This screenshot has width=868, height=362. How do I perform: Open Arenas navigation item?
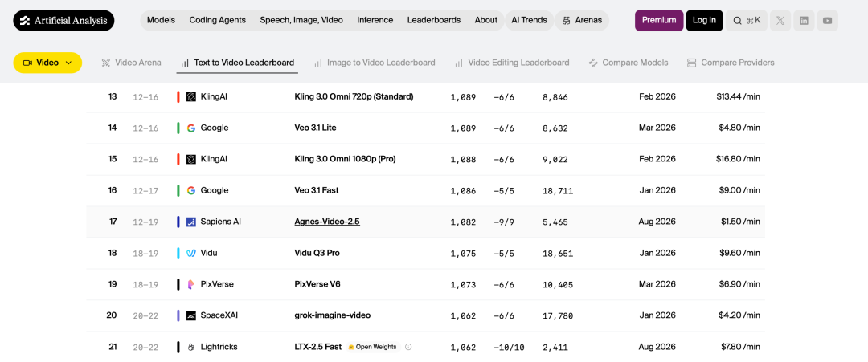(x=582, y=20)
